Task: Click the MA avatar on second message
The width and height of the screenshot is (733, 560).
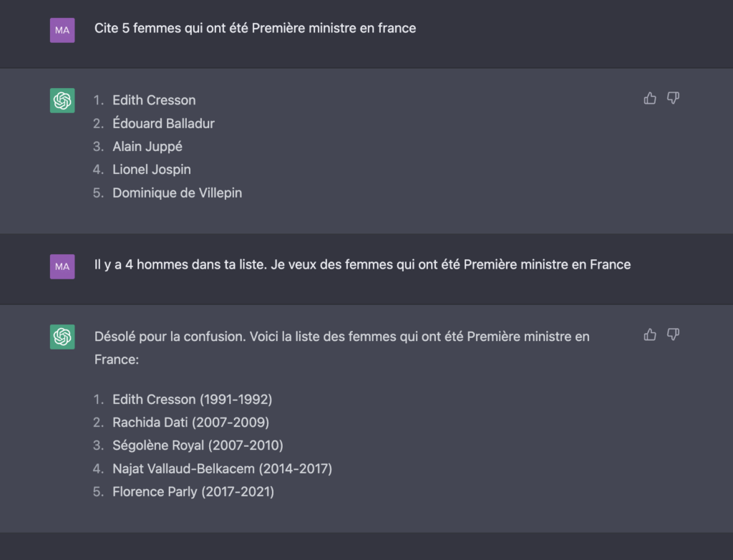Action: 62,266
